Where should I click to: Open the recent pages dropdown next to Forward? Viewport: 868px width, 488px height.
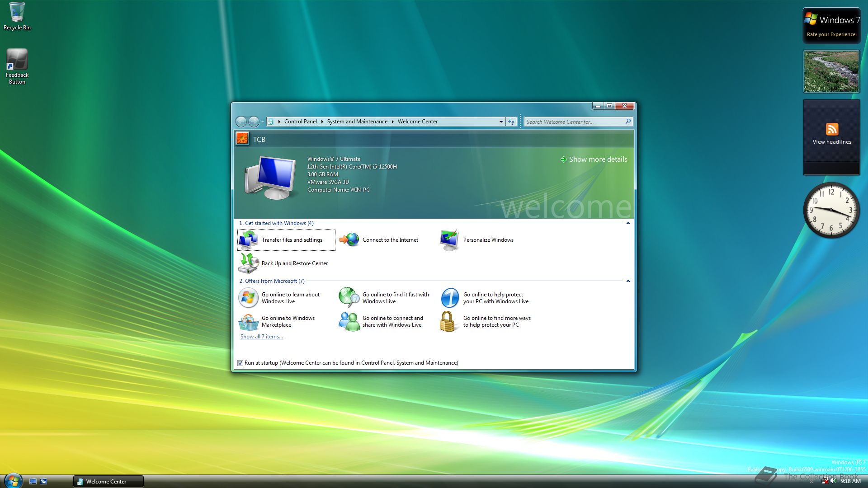(263, 122)
